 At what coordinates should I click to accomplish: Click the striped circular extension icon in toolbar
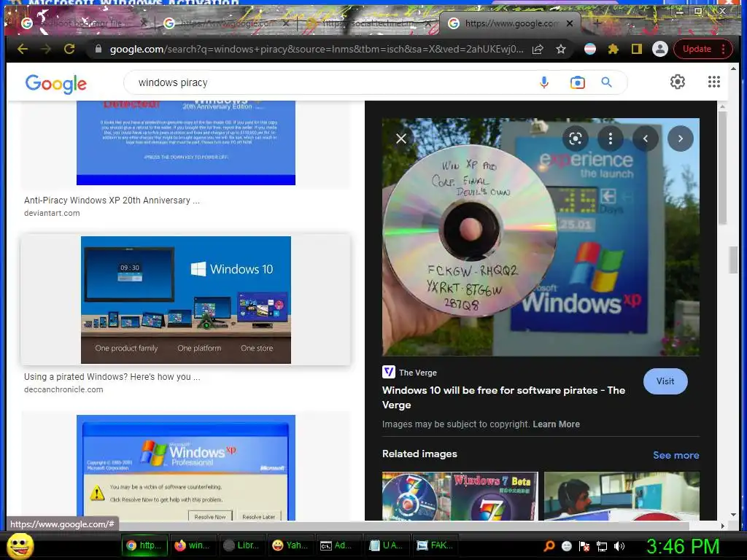[x=589, y=49]
